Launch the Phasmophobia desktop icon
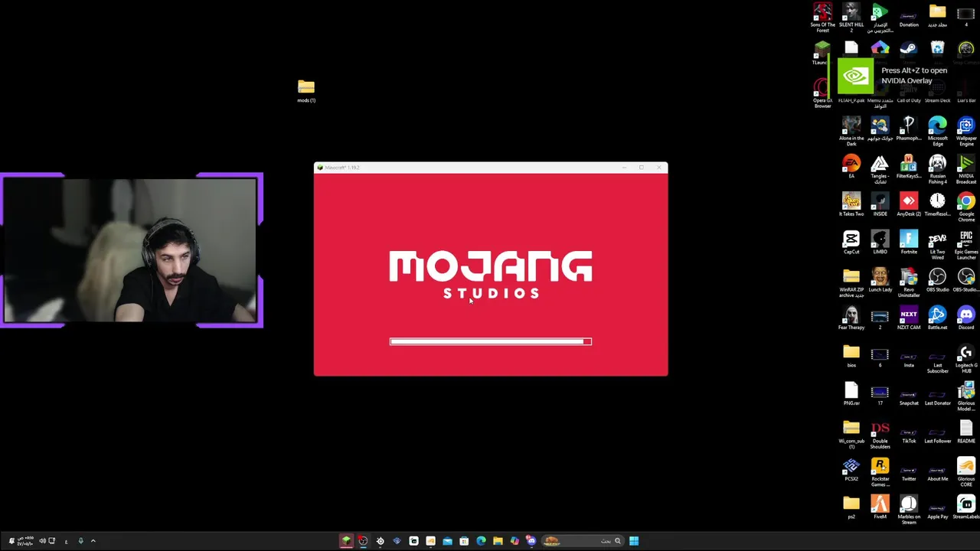This screenshot has width=980, height=551. pos(909,129)
